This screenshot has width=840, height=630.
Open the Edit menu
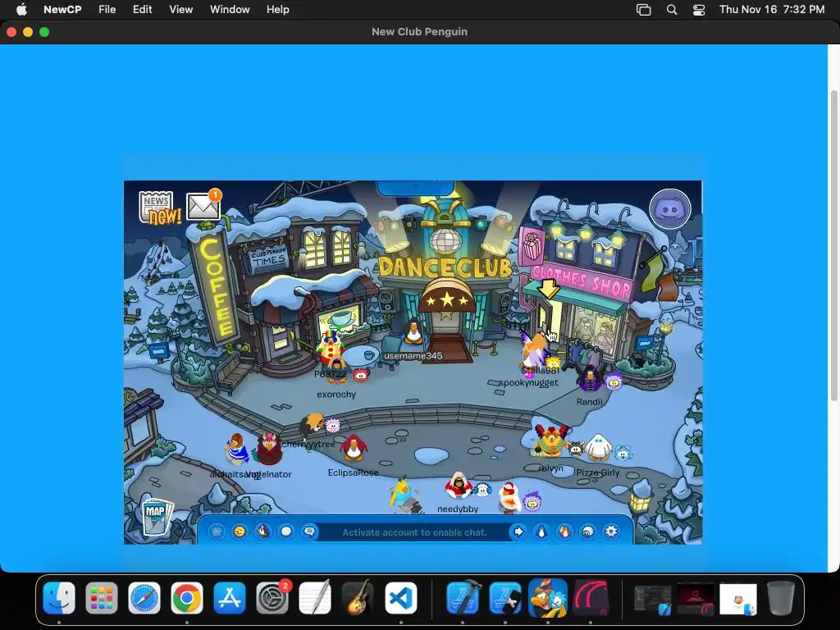click(x=142, y=9)
